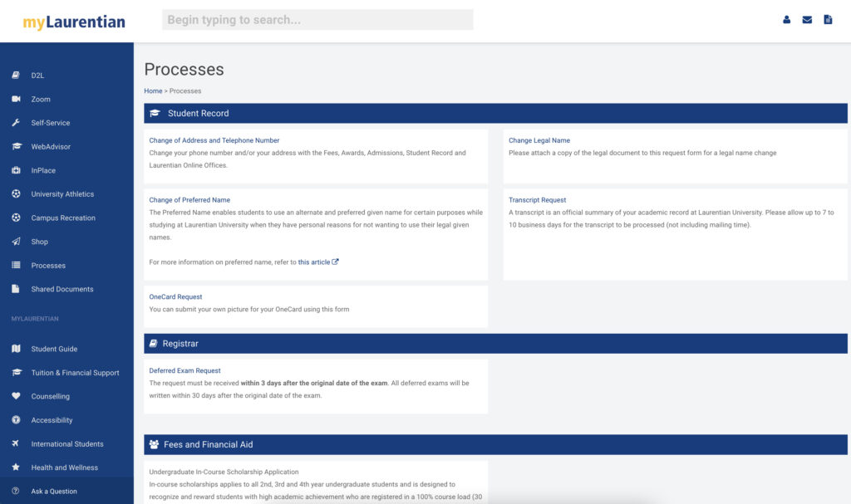Image resolution: width=851 pixels, height=504 pixels.
Task: Select Shop in the sidebar
Action: pos(40,242)
